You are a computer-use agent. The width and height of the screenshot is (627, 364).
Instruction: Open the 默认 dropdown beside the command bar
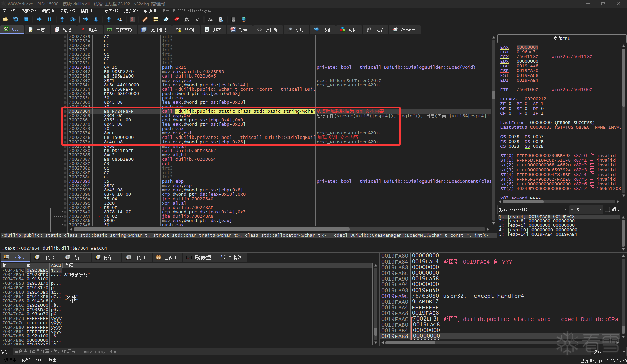(608, 352)
